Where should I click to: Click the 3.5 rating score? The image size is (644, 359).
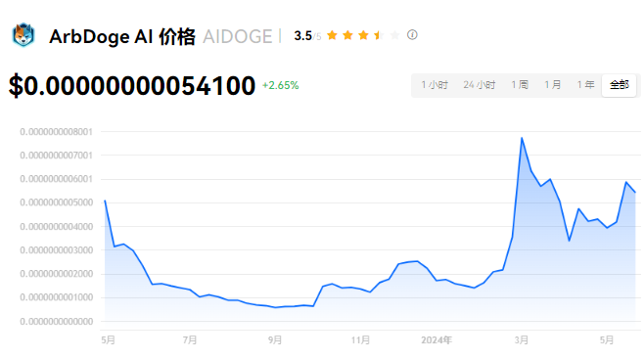tap(303, 35)
